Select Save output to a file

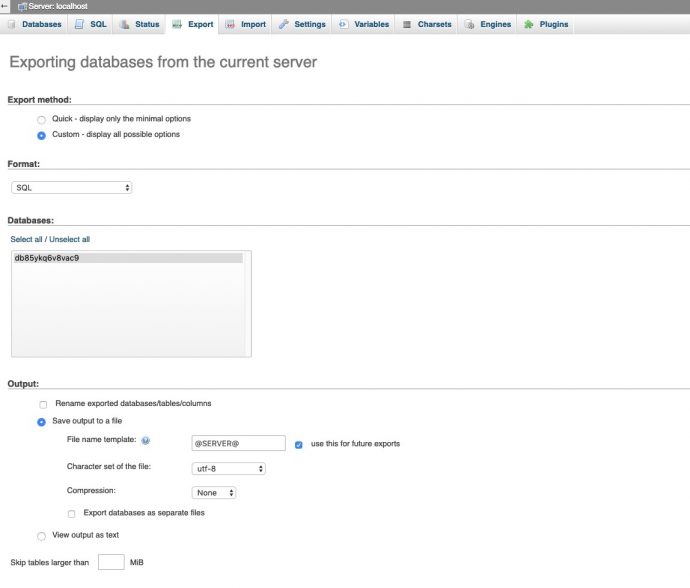tap(41, 422)
